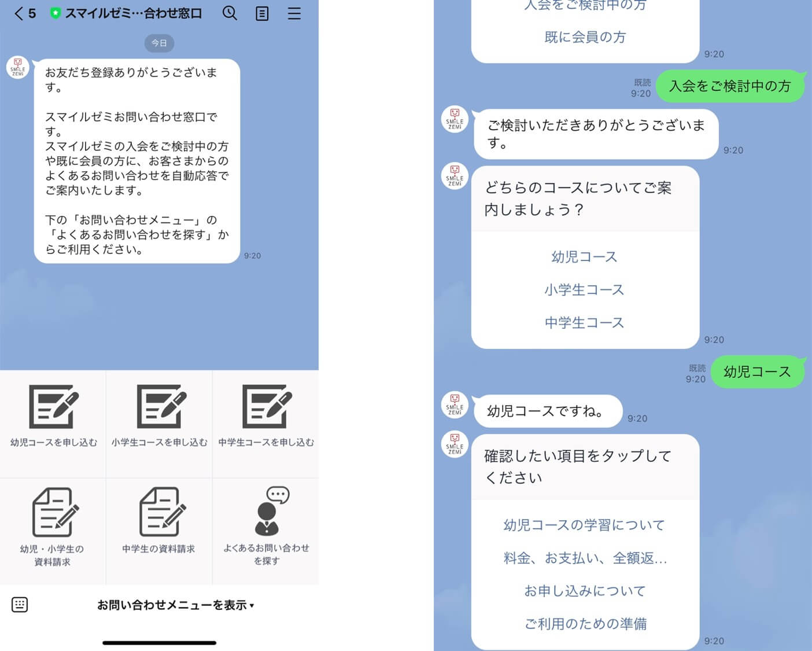Tap avatar beside 確認したい項目 message
Viewport: 812px width, 651px height.
point(455,444)
